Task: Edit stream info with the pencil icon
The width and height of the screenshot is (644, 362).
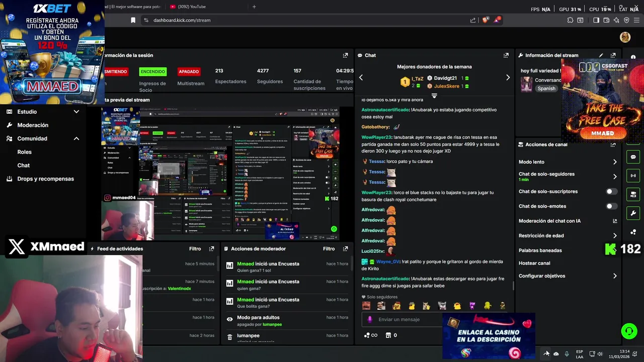Action: click(601, 55)
